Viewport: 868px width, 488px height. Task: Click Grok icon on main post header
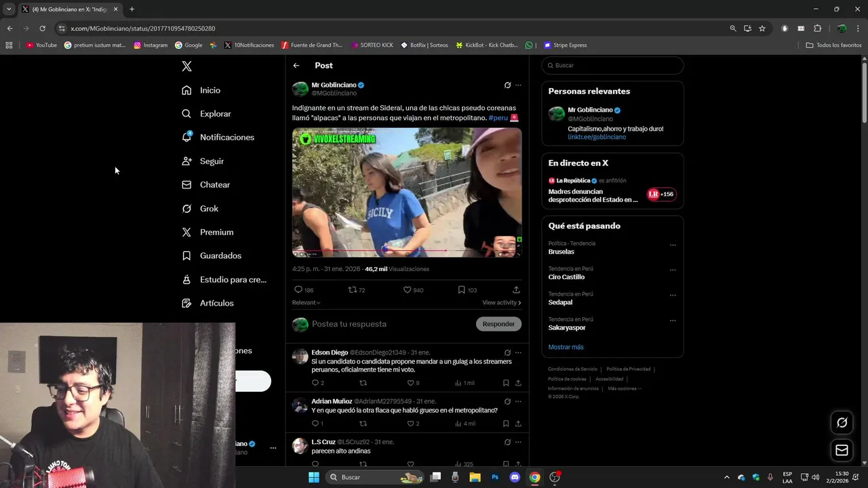click(x=507, y=85)
